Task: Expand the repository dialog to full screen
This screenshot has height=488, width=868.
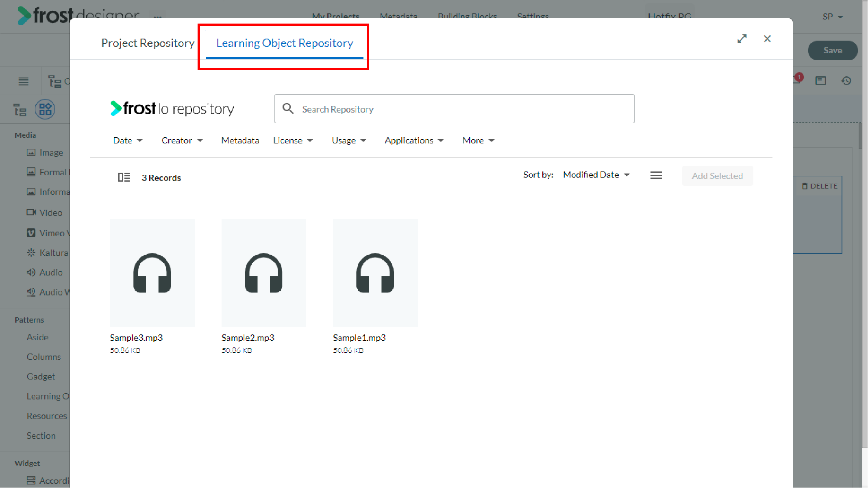Action: (x=742, y=39)
